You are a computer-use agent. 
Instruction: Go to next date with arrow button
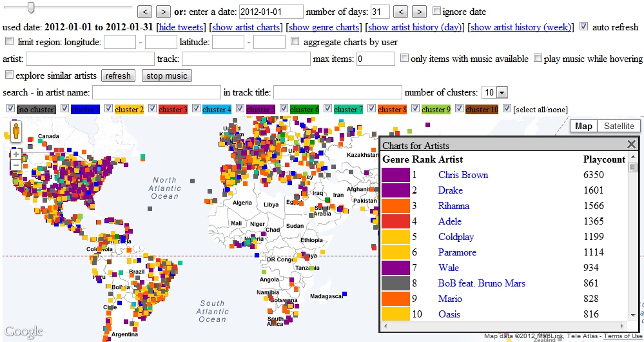[x=164, y=12]
